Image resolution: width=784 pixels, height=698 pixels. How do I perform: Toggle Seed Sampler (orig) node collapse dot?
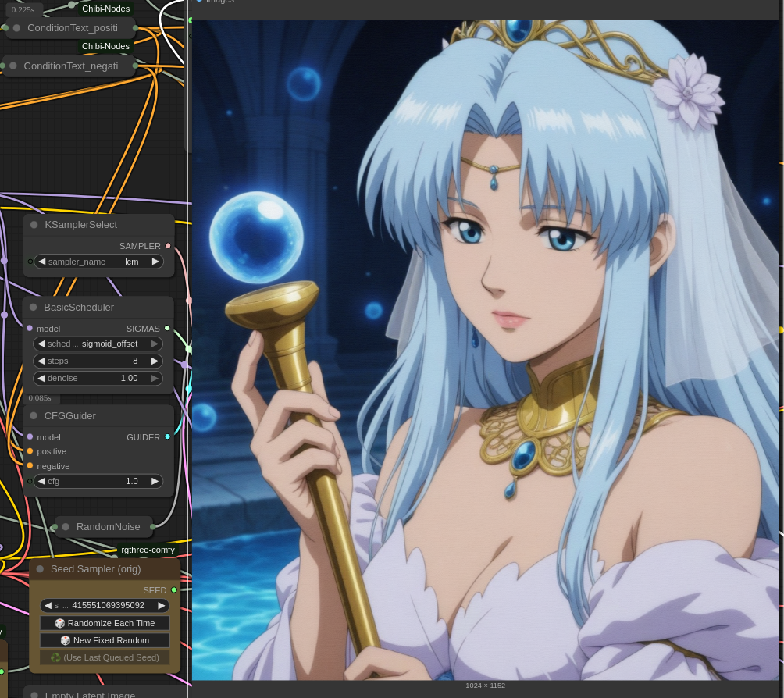pyautogui.click(x=40, y=569)
